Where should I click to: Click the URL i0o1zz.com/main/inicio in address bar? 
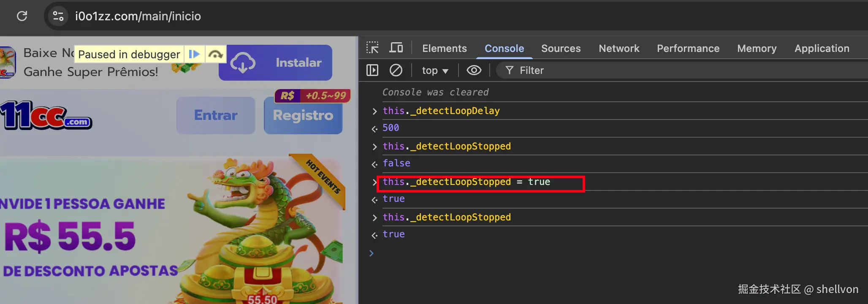(x=138, y=16)
